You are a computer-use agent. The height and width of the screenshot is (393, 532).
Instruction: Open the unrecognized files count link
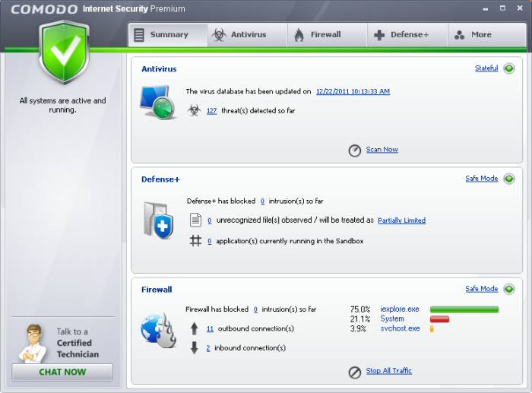point(209,220)
